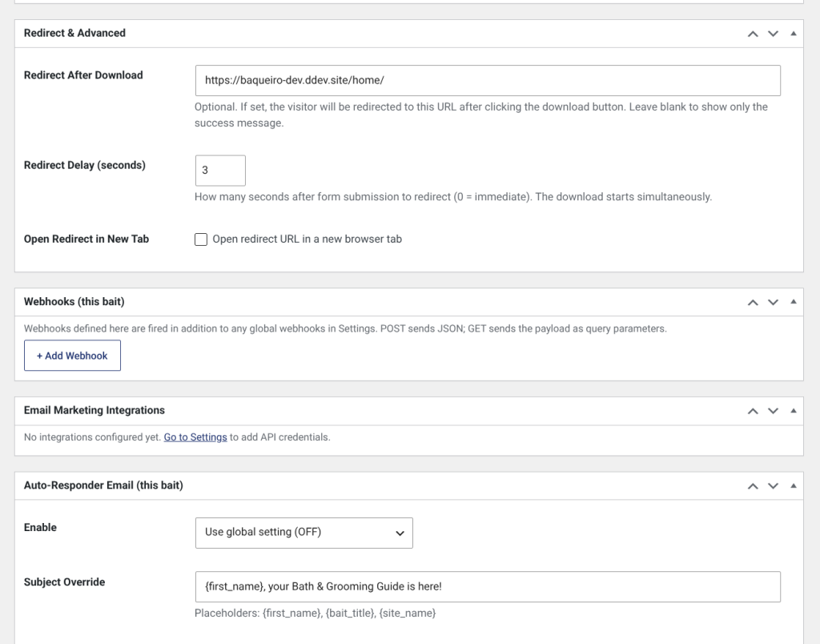Click the Enable label in Auto-Responder panel
The height and width of the screenshot is (644, 820).
click(40, 527)
